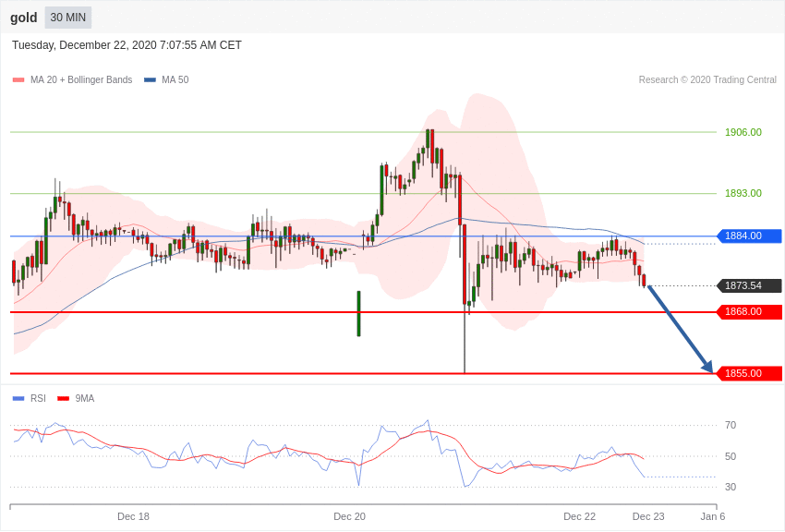Image resolution: width=785 pixels, height=532 pixels.
Task: Select the black 1873.54 current price tag
Action: click(750, 285)
